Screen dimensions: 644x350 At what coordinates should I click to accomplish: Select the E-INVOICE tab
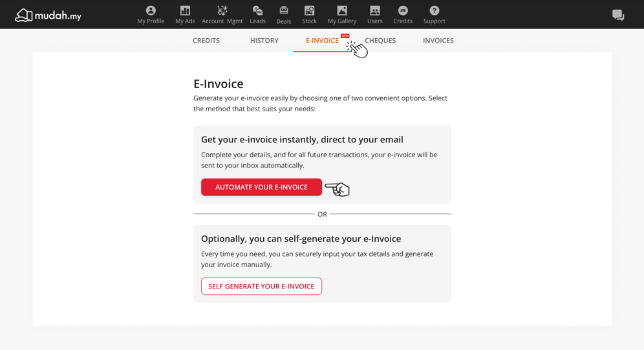(322, 41)
